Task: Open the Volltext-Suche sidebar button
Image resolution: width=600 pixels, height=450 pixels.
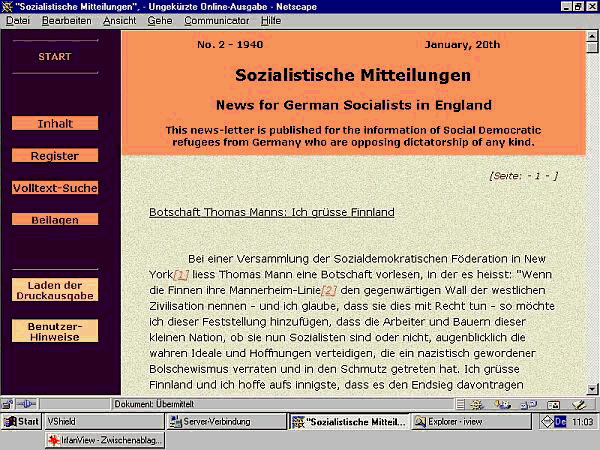Action: pyautogui.click(x=55, y=188)
